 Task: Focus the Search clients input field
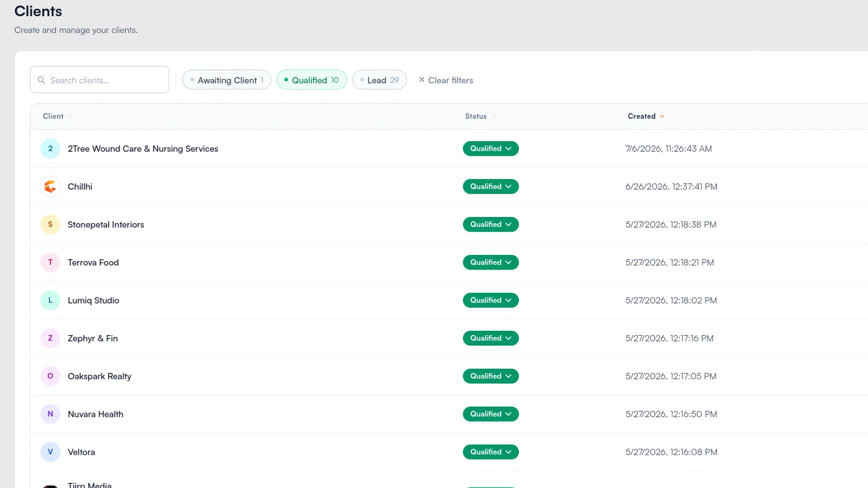tap(99, 80)
